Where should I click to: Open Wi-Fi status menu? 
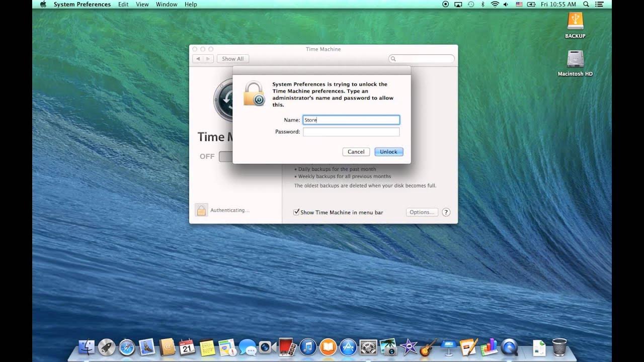pyautogui.click(x=495, y=4)
